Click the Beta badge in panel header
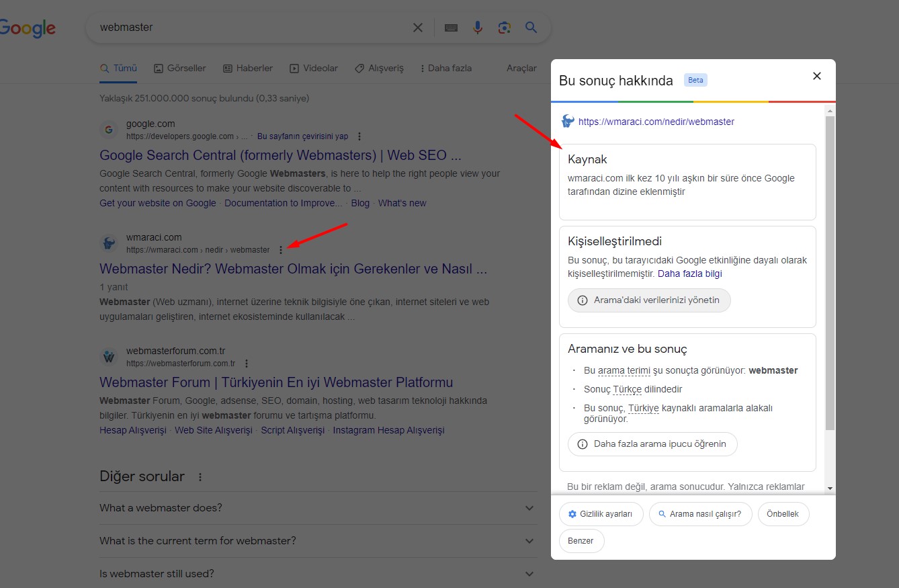This screenshot has width=899, height=588. pos(695,80)
